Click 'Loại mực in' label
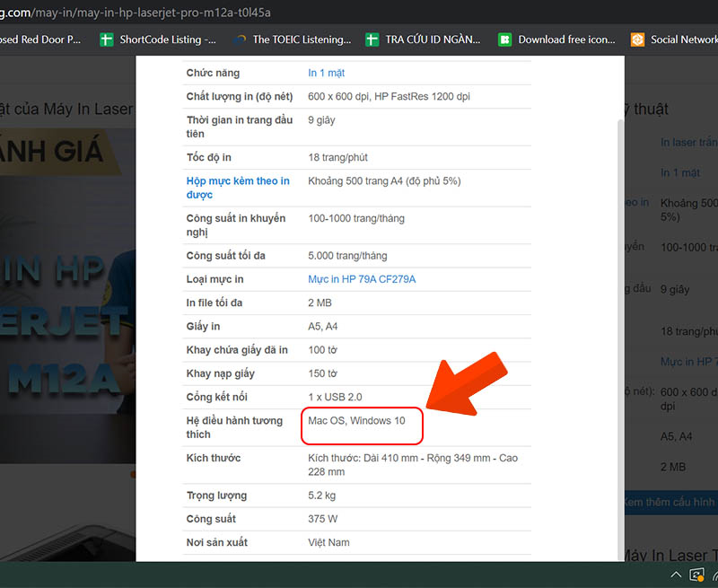 click(x=215, y=279)
